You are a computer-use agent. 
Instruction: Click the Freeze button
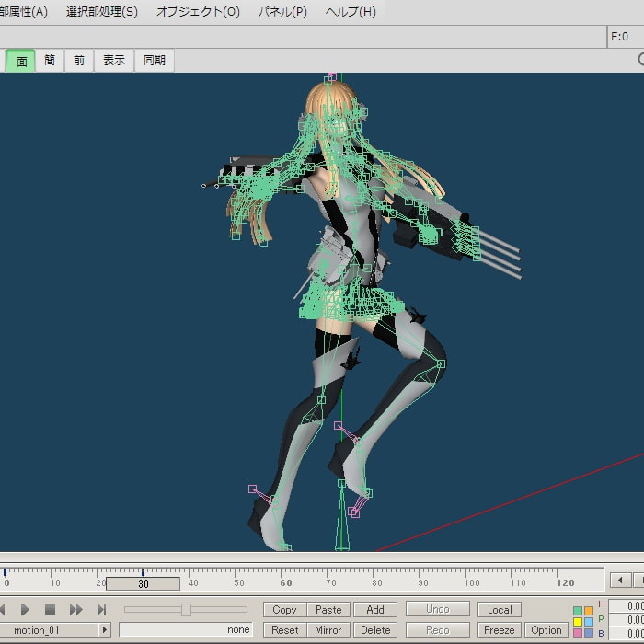point(500,630)
